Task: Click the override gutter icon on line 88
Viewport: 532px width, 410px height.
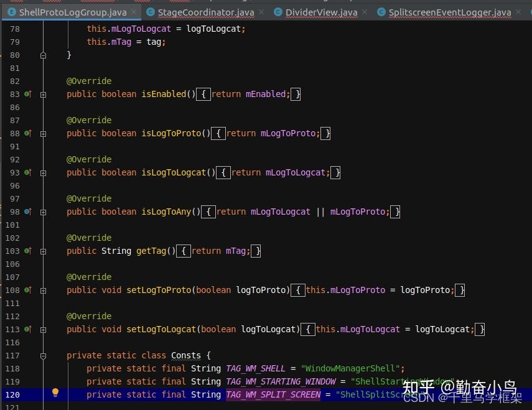Action: 28,133
